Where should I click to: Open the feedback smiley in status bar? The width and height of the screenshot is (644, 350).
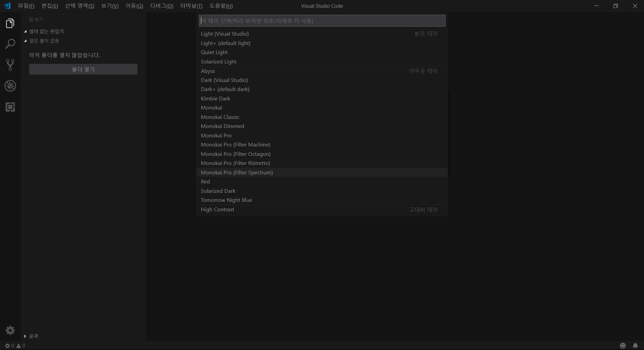(x=623, y=346)
